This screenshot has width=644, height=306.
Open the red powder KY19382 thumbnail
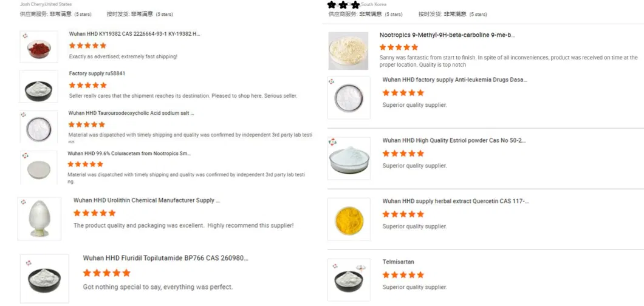point(39,47)
